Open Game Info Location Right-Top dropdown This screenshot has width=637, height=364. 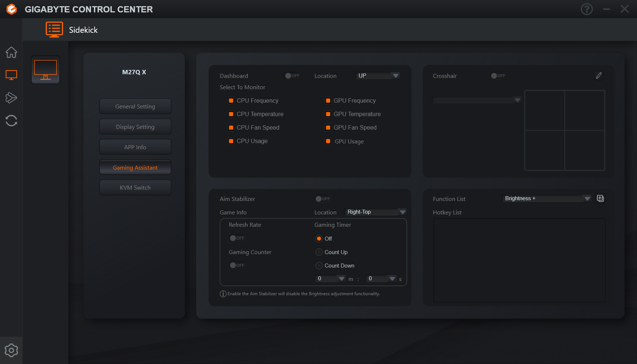(376, 212)
